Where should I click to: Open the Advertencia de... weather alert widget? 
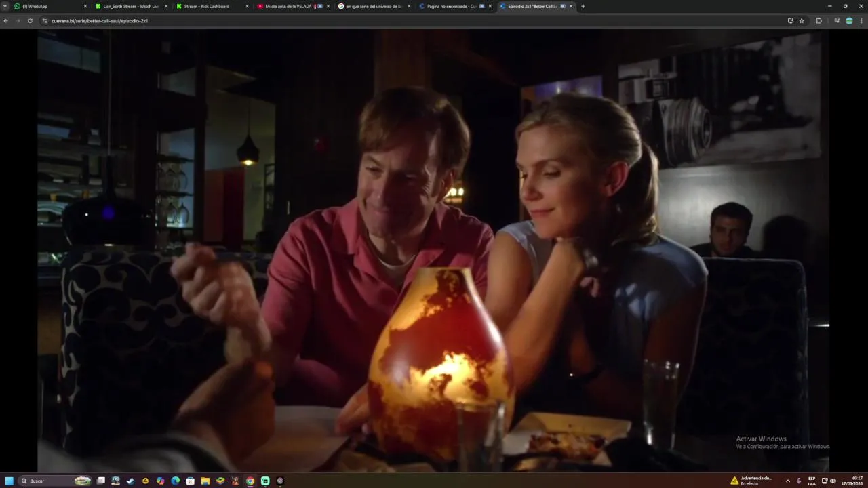(x=751, y=481)
